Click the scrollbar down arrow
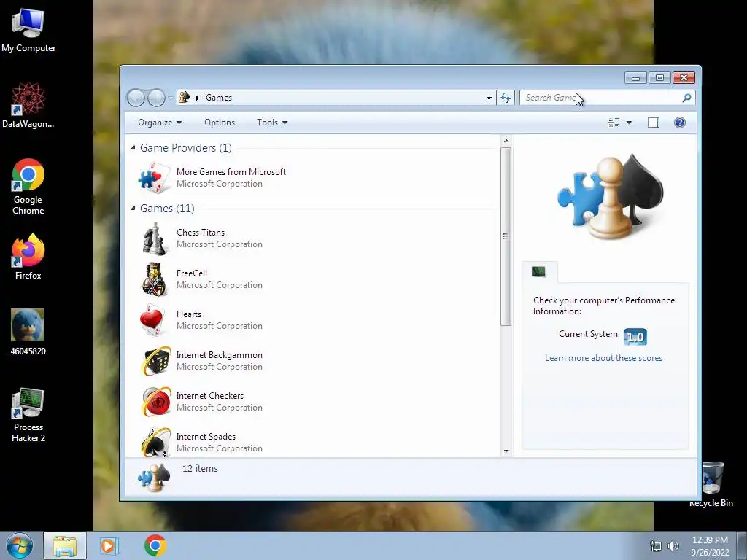The width and height of the screenshot is (747, 560). pos(506,451)
